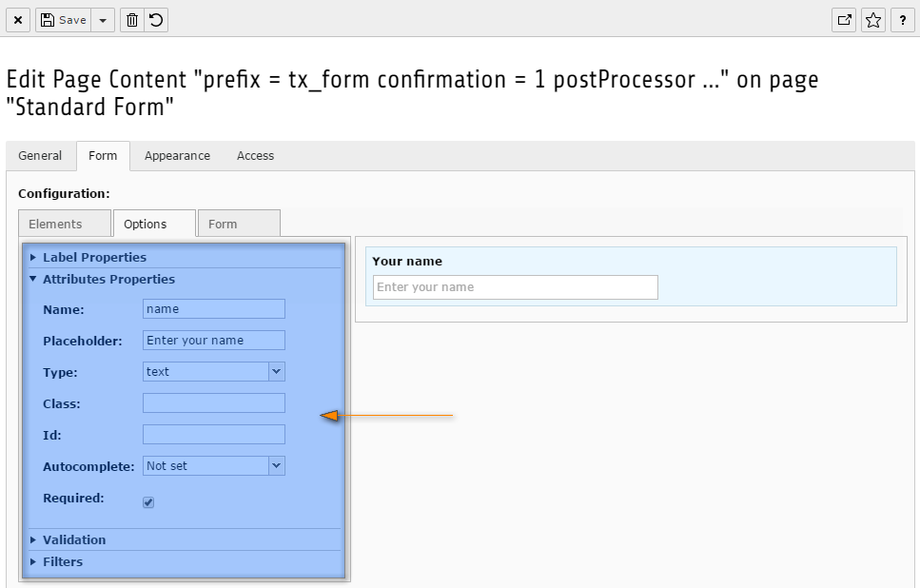Viewport: 920px width, 588px height.
Task: Expand the Filters section
Action: pos(185,561)
